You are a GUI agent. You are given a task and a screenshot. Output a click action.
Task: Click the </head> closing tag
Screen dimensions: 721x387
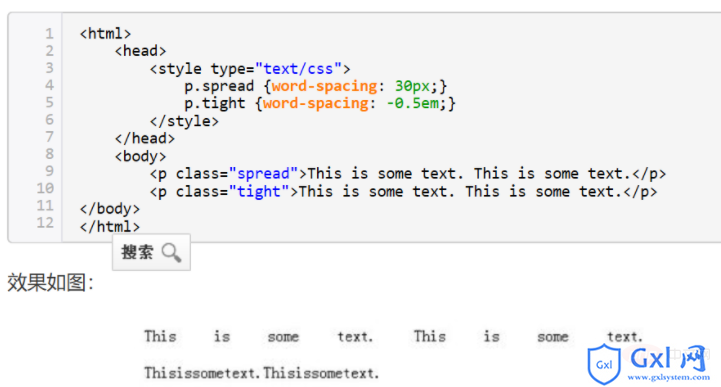tap(145, 138)
